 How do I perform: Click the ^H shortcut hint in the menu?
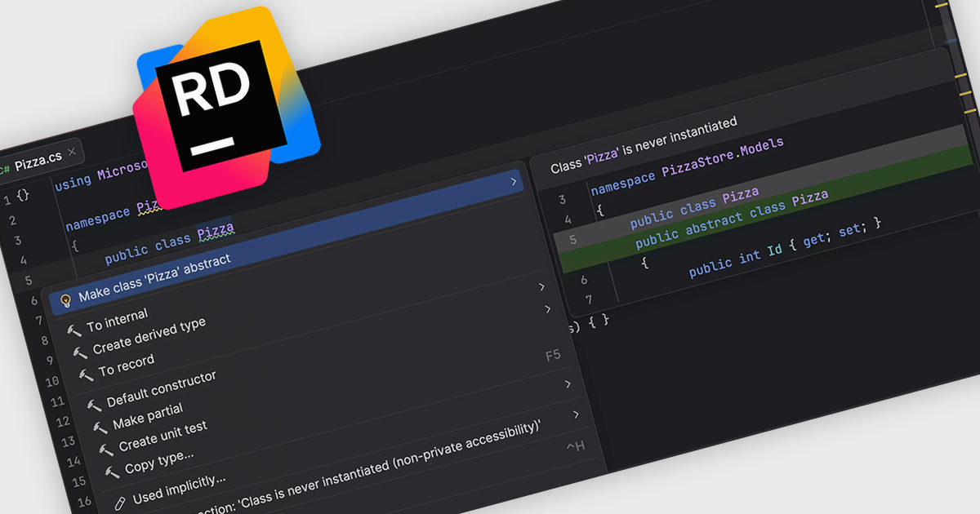(x=575, y=446)
